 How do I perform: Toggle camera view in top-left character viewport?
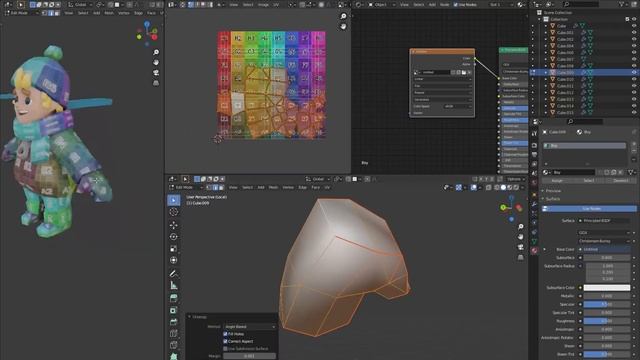click(156, 73)
